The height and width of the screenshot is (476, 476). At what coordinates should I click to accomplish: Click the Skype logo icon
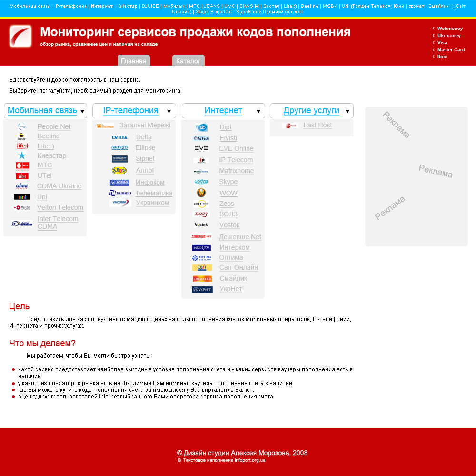point(201,182)
